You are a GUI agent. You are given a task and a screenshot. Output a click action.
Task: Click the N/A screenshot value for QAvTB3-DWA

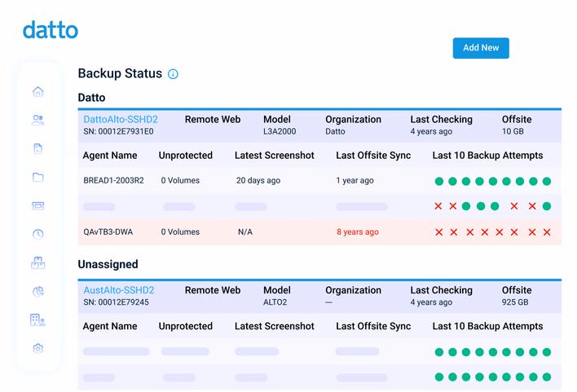click(x=245, y=232)
